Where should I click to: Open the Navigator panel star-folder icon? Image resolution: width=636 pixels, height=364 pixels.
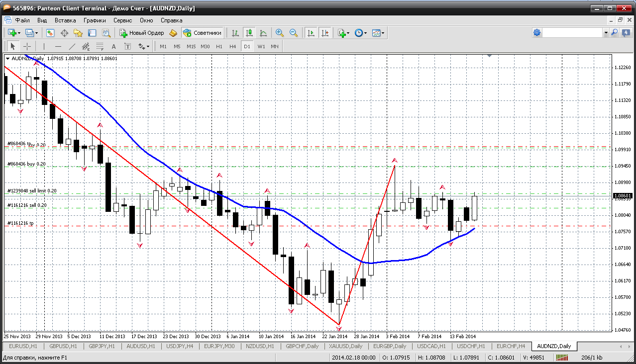click(x=78, y=33)
